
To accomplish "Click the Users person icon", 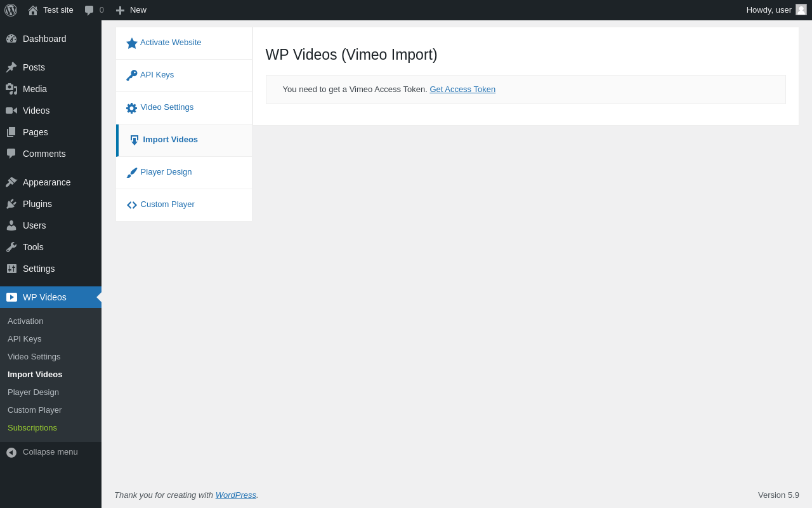I will [x=11, y=225].
